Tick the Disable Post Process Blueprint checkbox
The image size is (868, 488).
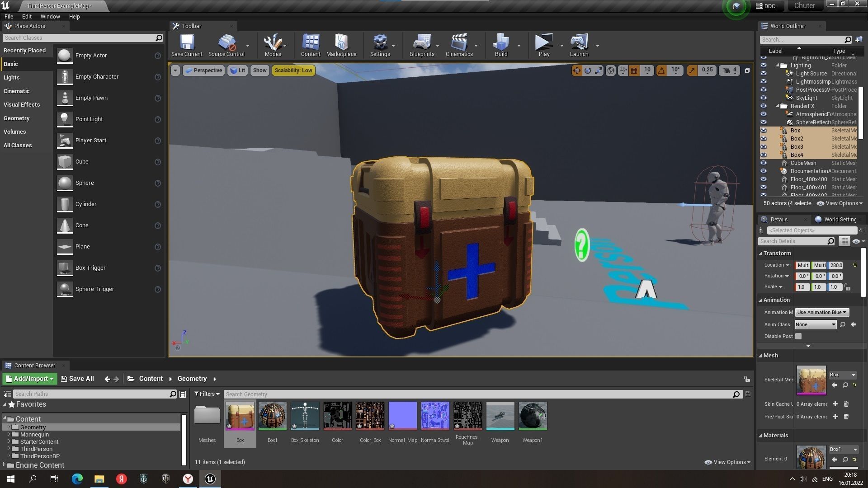pos(798,336)
